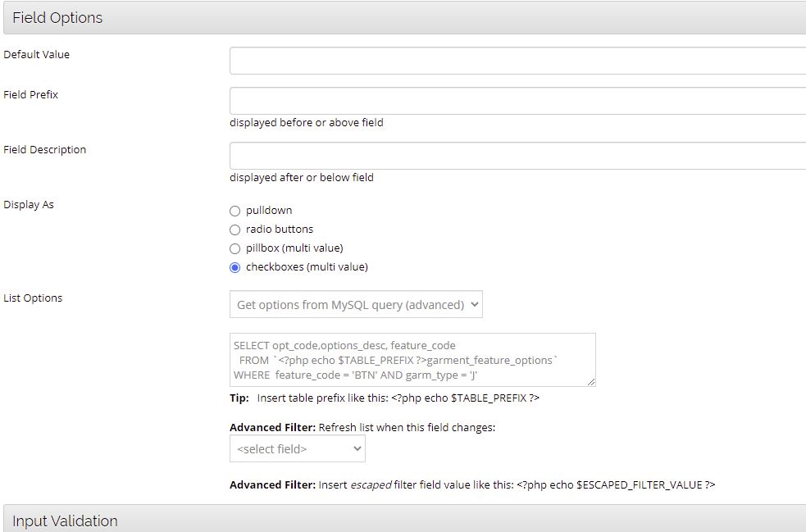The height and width of the screenshot is (532, 806).
Task: Click the Default Value label
Action: point(37,55)
